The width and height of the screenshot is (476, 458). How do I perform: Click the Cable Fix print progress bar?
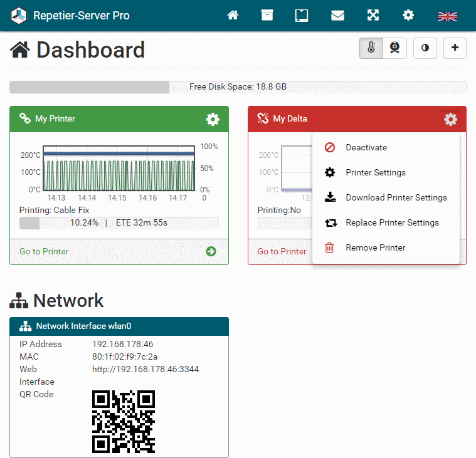119,222
